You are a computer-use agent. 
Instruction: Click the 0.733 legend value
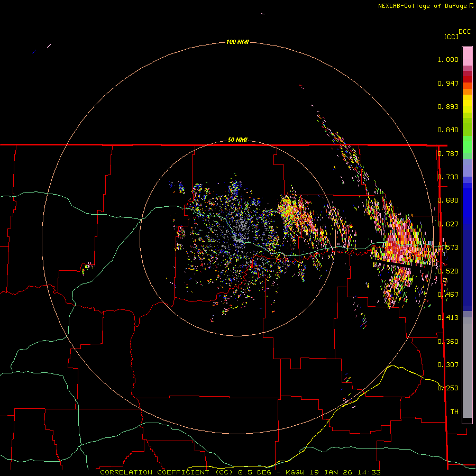(448, 177)
